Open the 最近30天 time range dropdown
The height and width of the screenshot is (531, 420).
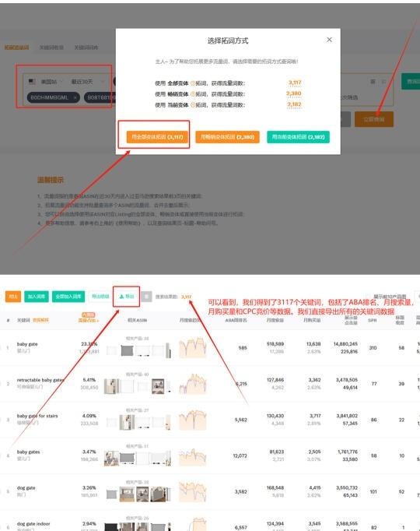pos(86,82)
